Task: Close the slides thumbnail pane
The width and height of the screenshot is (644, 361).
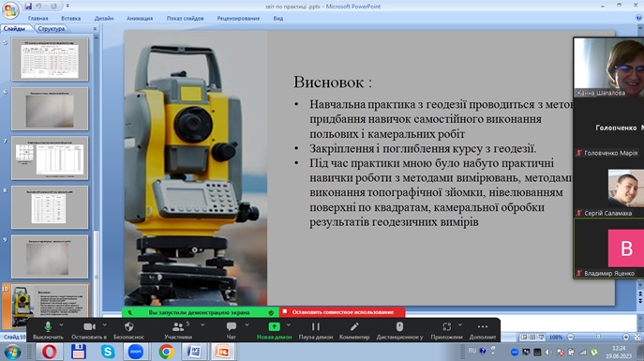Action: (95, 29)
